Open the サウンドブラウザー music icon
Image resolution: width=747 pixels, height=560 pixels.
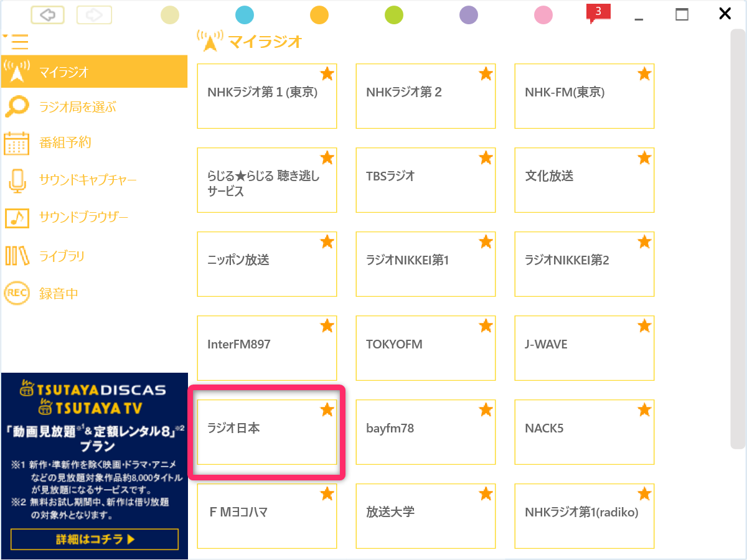17,218
